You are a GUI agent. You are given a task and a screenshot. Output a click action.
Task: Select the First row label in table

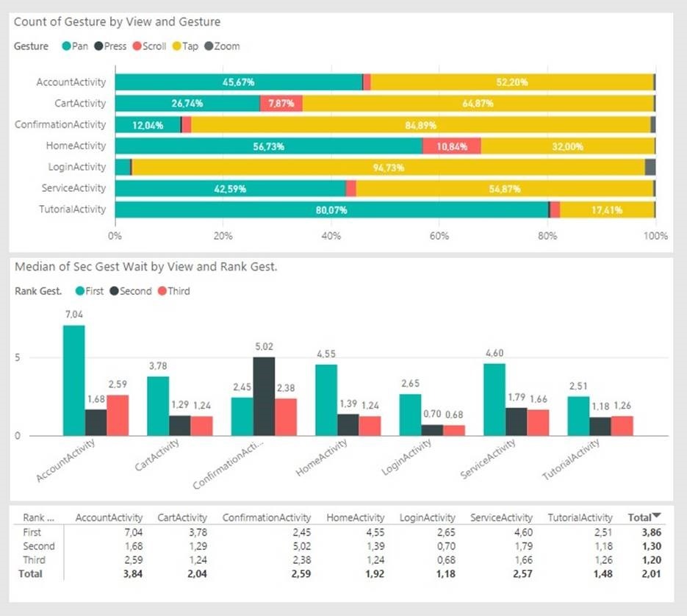point(32,532)
